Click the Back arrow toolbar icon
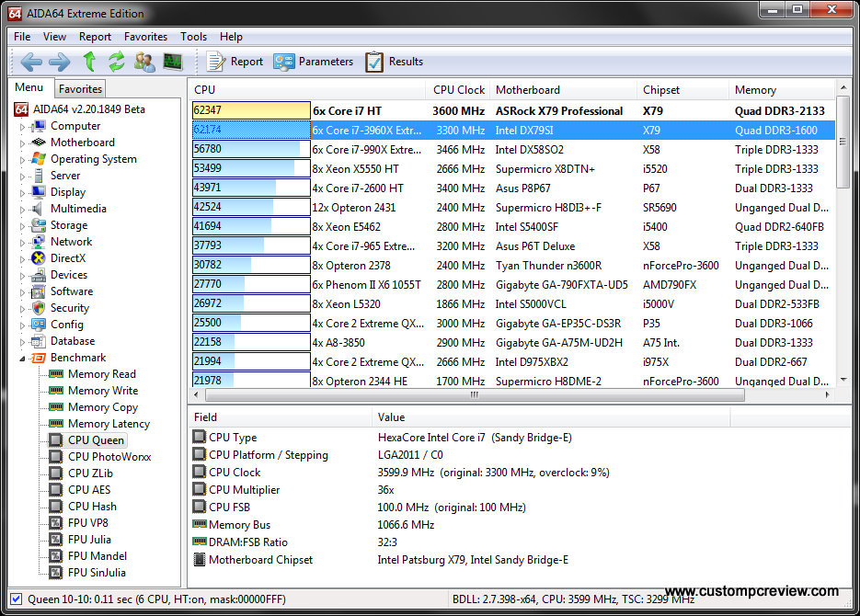Screen dimensions: 860x616 [x=30, y=62]
